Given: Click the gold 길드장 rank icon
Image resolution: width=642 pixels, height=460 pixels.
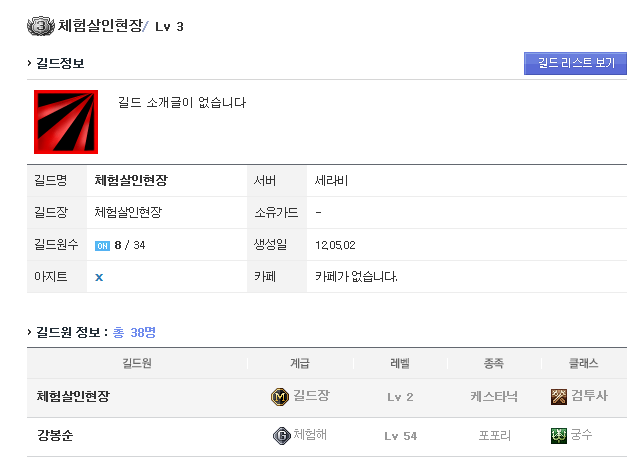Looking at the screenshot, I should tap(280, 397).
